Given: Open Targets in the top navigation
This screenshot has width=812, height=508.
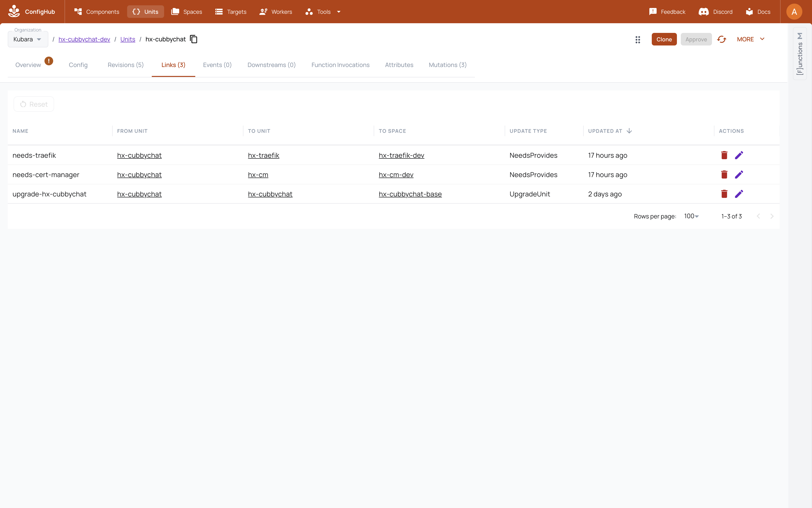Looking at the screenshot, I should tap(231, 12).
